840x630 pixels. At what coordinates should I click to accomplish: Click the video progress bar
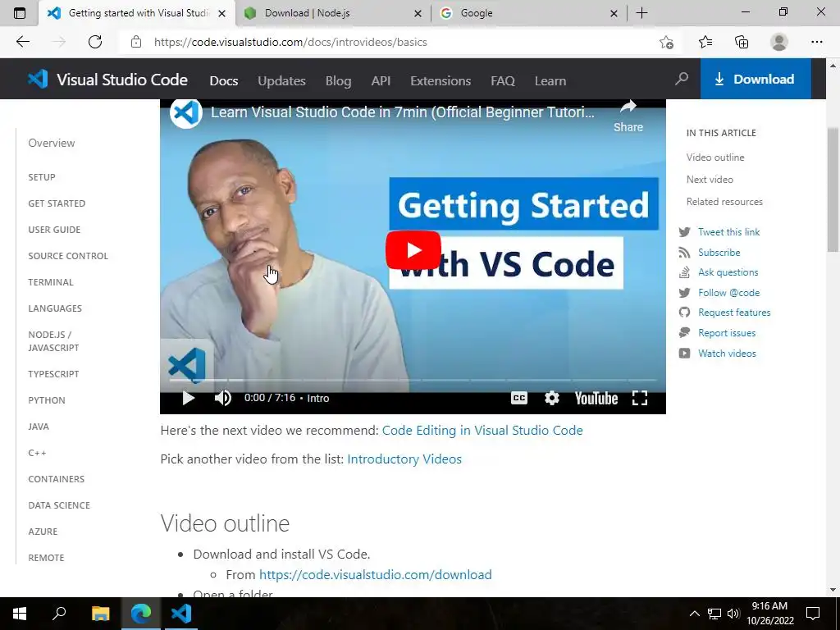413,380
